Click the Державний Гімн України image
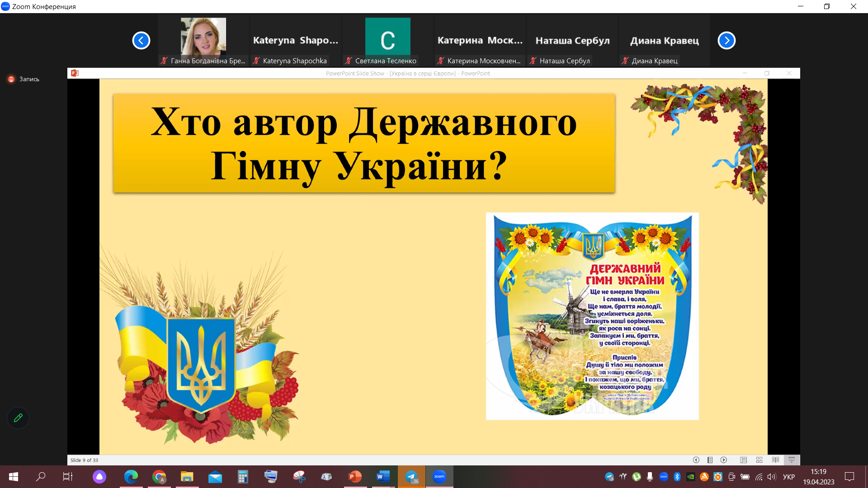Image resolution: width=868 pixels, height=488 pixels. pos(592,316)
